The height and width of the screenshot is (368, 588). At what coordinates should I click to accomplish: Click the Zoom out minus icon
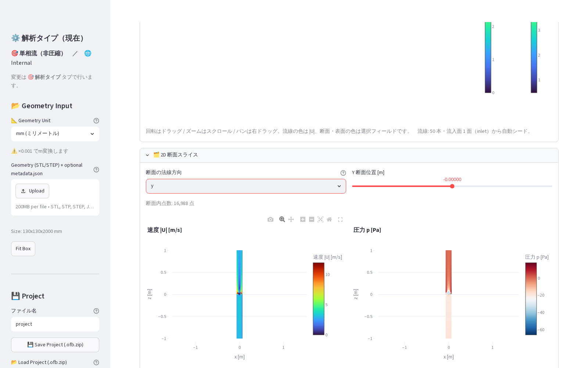point(312,219)
